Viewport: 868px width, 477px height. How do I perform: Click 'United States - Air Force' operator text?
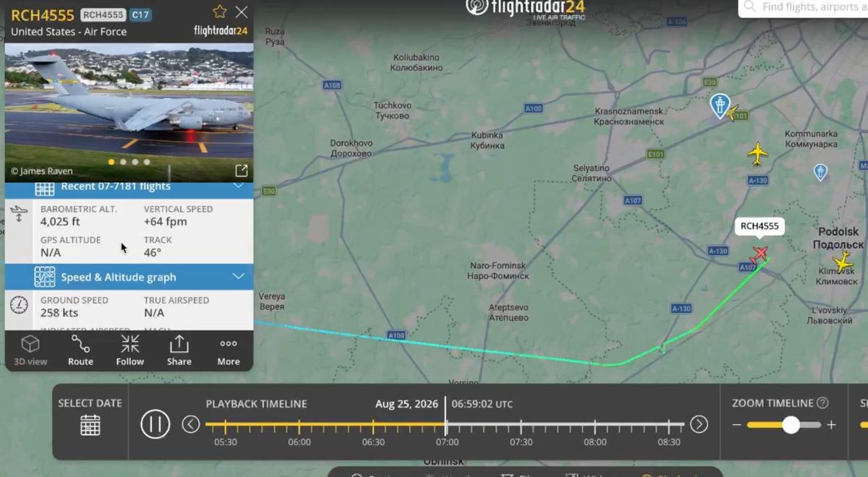click(69, 32)
